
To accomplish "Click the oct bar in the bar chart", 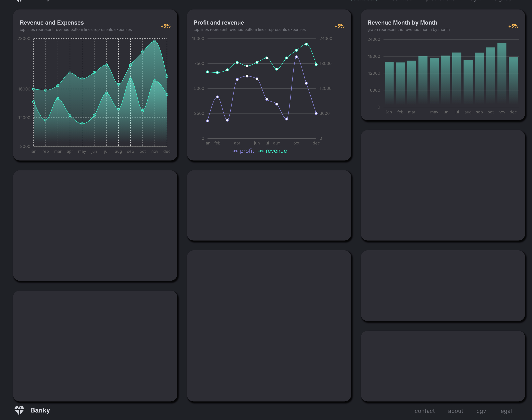I will [490, 77].
